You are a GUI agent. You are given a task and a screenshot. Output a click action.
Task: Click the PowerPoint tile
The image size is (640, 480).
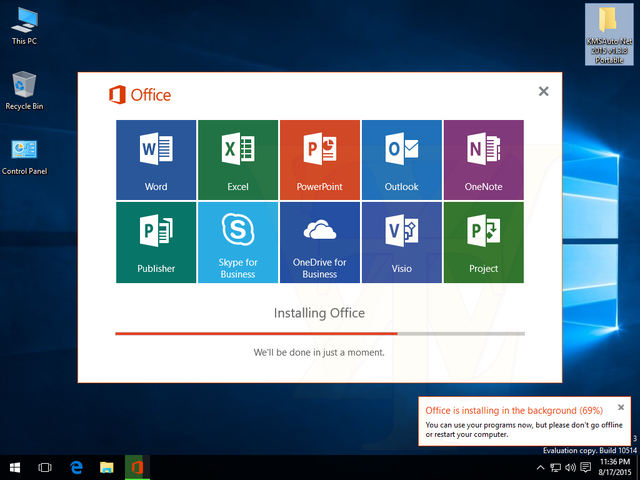tap(320, 160)
